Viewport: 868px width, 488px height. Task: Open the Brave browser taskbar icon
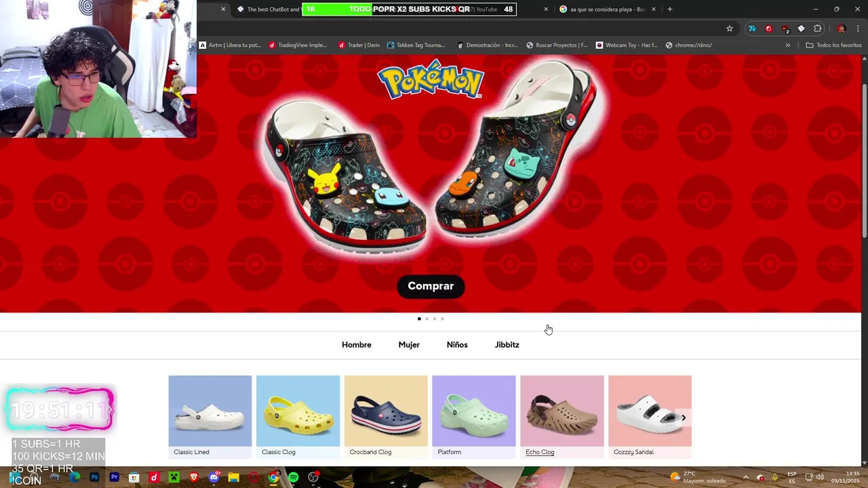(x=194, y=477)
